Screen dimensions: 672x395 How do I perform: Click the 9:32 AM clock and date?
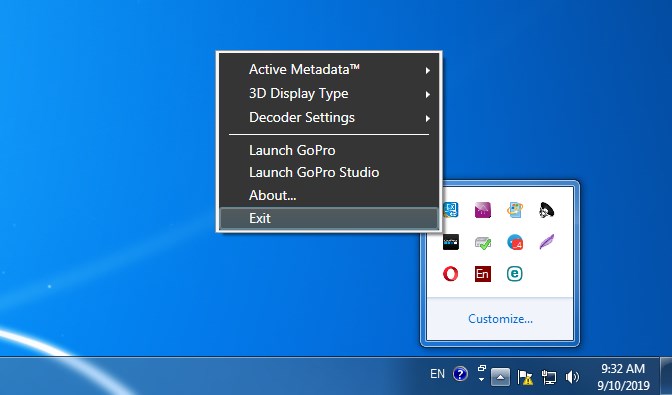pyautogui.click(x=623, y=377)
